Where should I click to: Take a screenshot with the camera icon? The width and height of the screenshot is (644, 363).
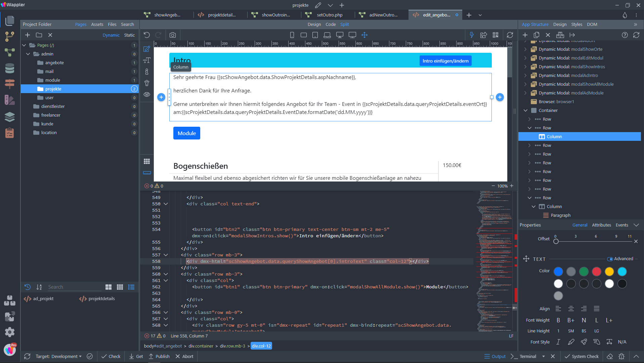point(172,35)
